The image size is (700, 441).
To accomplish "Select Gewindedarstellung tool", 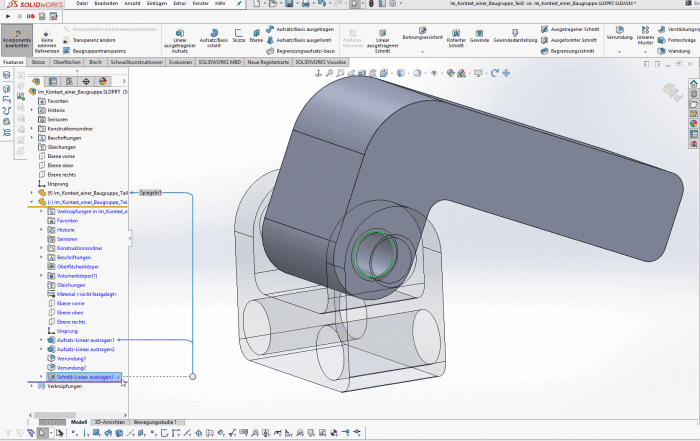I will 515,36.
